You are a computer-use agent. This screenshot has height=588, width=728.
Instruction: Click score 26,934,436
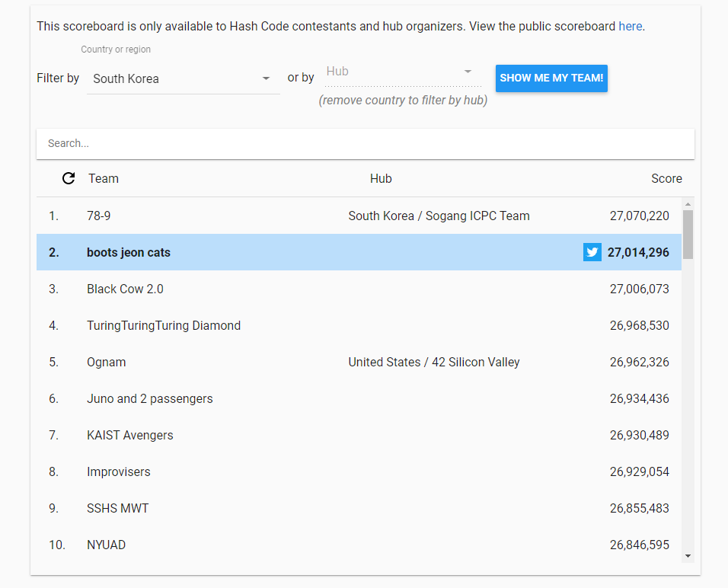pos(640,398)
